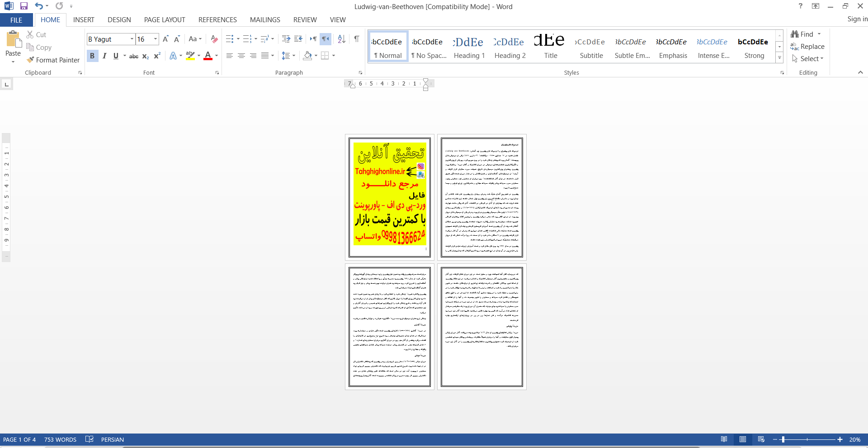This screenshot has height=448, width=868.
Task: Switch to the INSERT tab
Action: (84, 20)
